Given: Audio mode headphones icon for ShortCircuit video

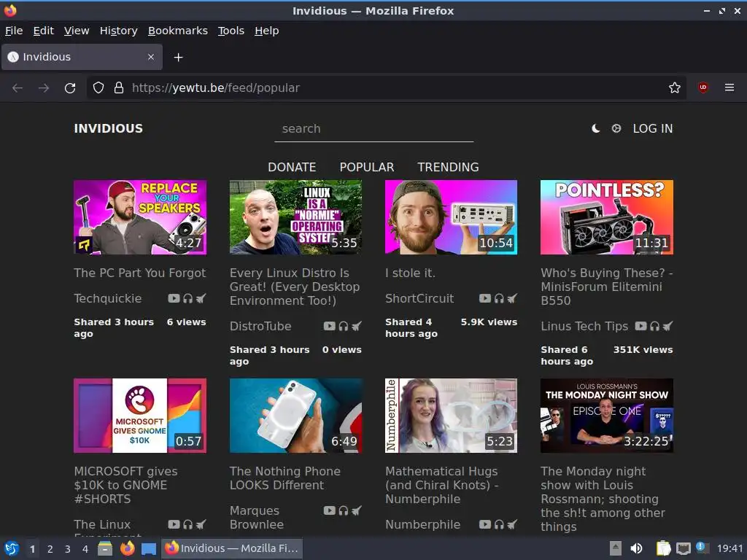Looking at the screenshot, I should tap(499, 298).
